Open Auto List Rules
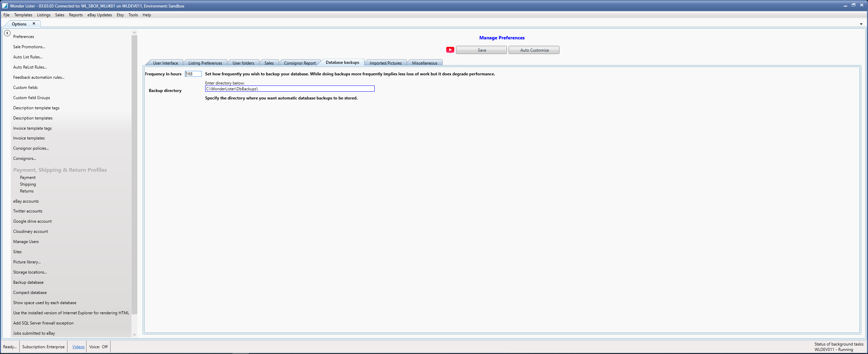Viewport: 868px width, 354px height. click(28, 57)
